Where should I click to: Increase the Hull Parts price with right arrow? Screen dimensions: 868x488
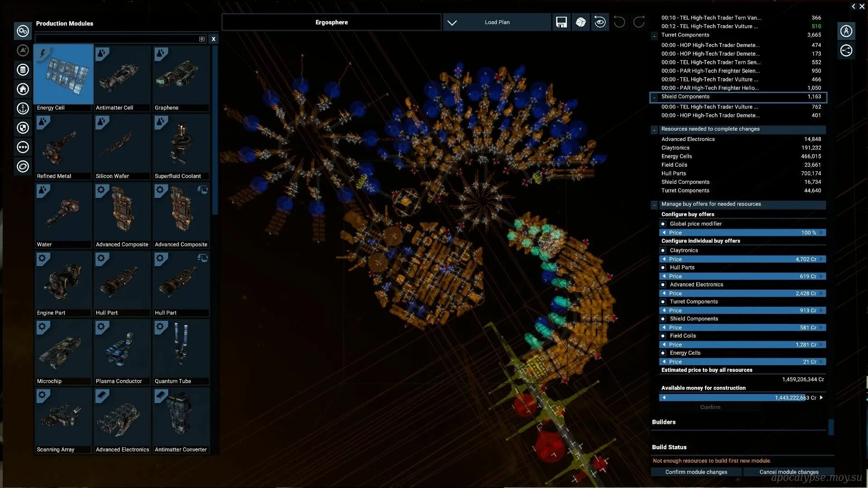821,277
